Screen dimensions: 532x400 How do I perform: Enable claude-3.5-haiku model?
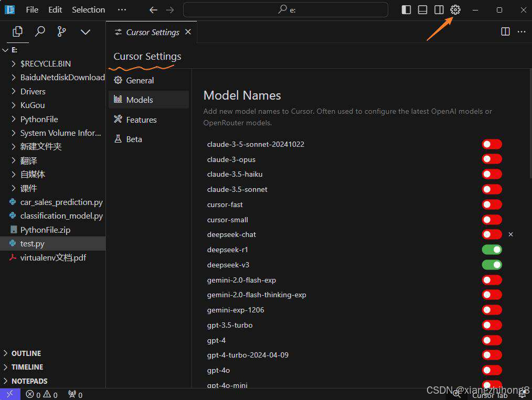[x=492, y=174]
